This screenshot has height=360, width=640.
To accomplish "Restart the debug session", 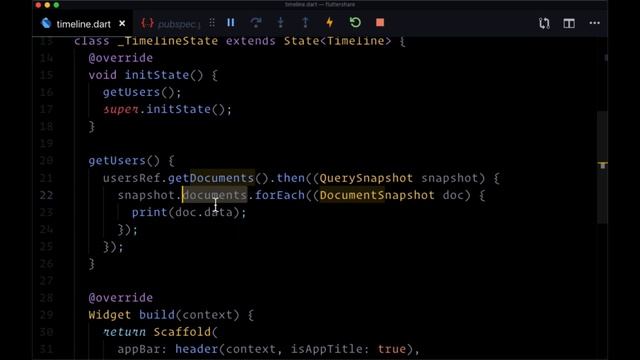I will coord(355,23).
